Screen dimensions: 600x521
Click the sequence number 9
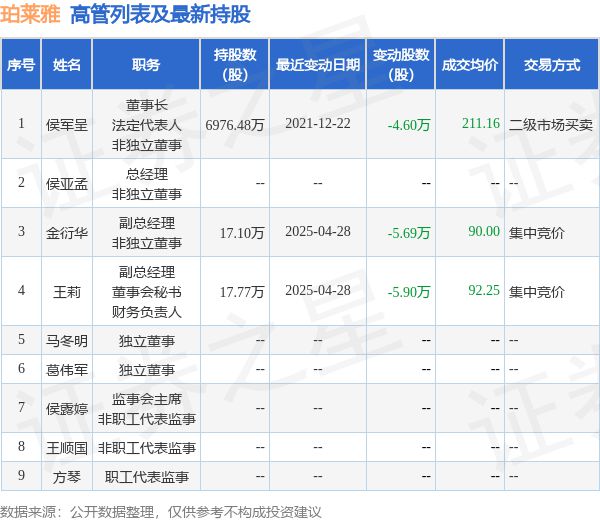click(21, 475)
